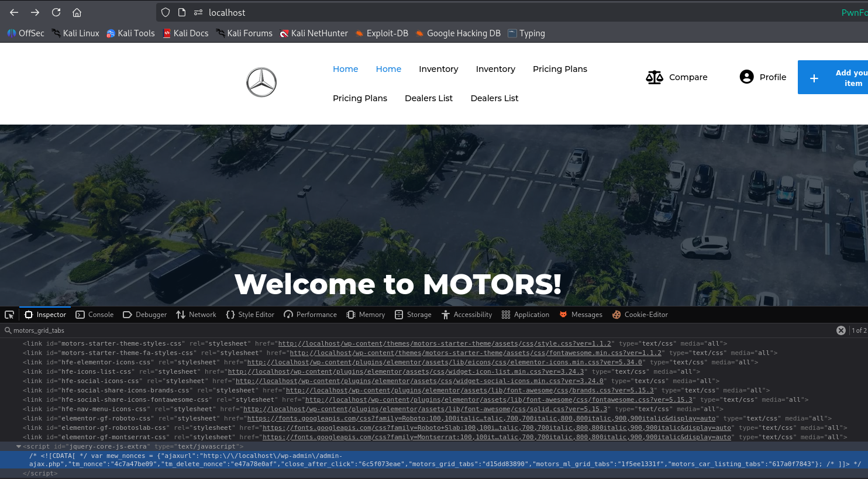Click the browser home icon

(77, 12)
